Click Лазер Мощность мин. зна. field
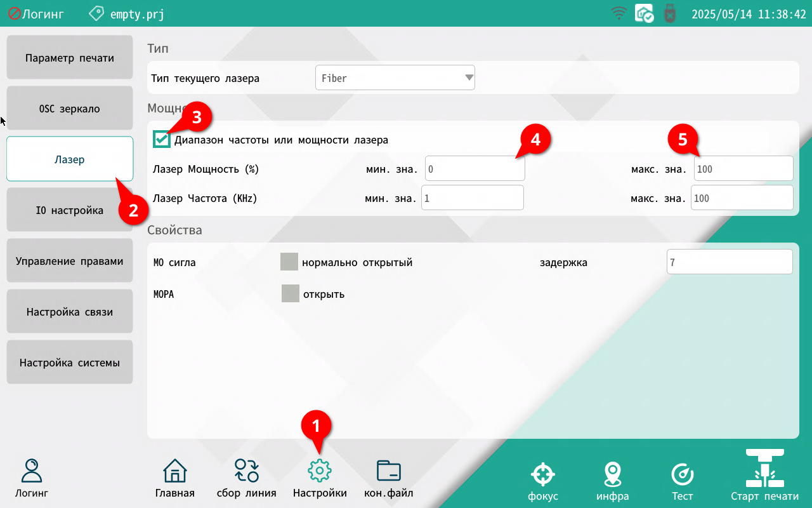The width and height of the screenshot is (812, 508). (x=475, y=170)
